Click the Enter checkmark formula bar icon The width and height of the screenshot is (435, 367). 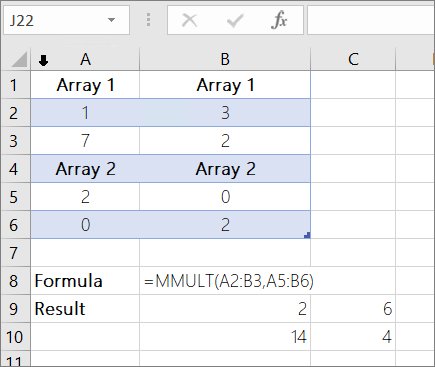[235, 21]
